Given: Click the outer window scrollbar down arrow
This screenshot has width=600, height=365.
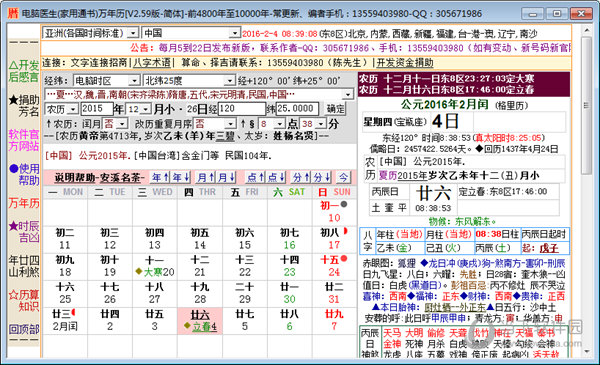Looking at the screenshot, I should [x=587, y=351].
